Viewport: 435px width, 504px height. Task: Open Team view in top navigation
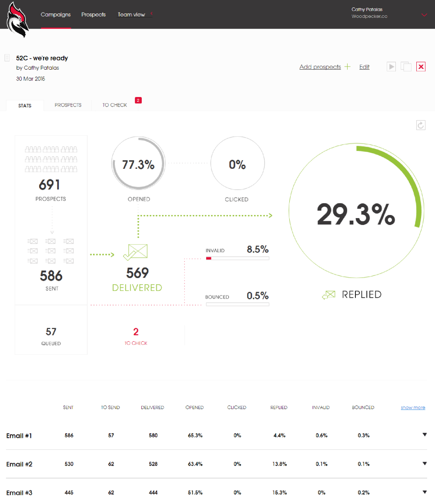pos(131,14)
